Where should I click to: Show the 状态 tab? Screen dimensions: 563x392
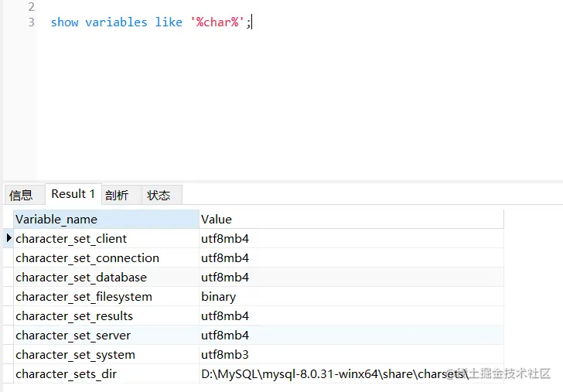159,195
